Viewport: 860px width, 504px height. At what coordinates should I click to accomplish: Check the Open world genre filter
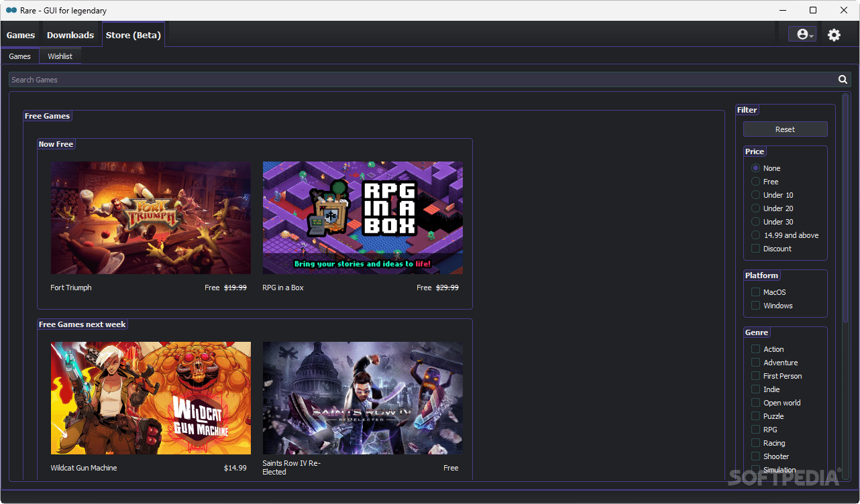point(755,403)
